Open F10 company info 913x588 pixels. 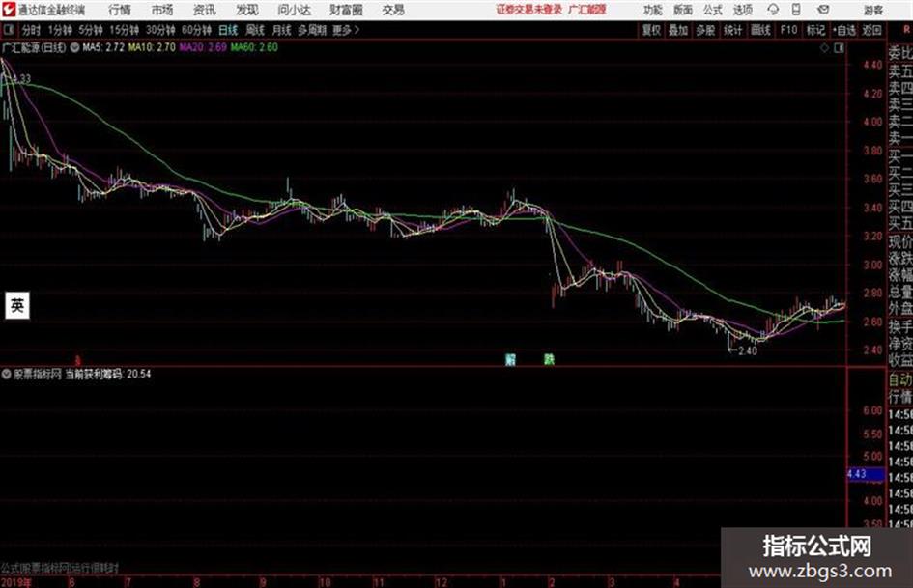[x=789, y=30]
